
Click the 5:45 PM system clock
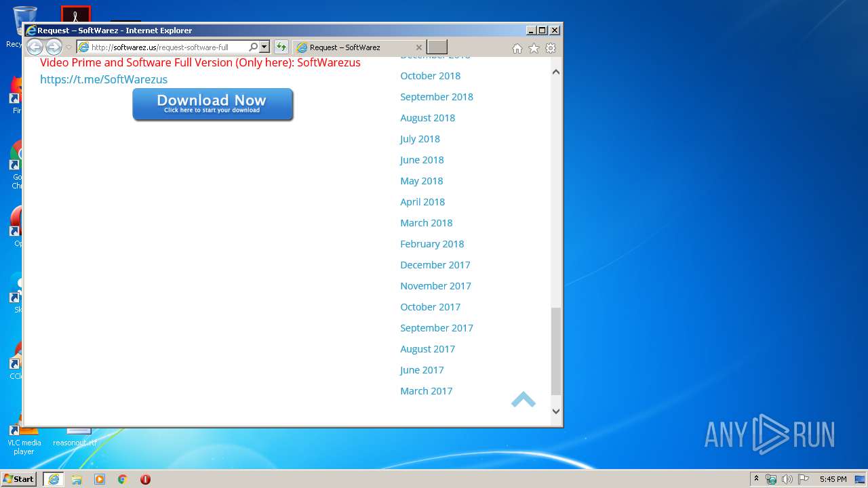[x=833, y=479]
